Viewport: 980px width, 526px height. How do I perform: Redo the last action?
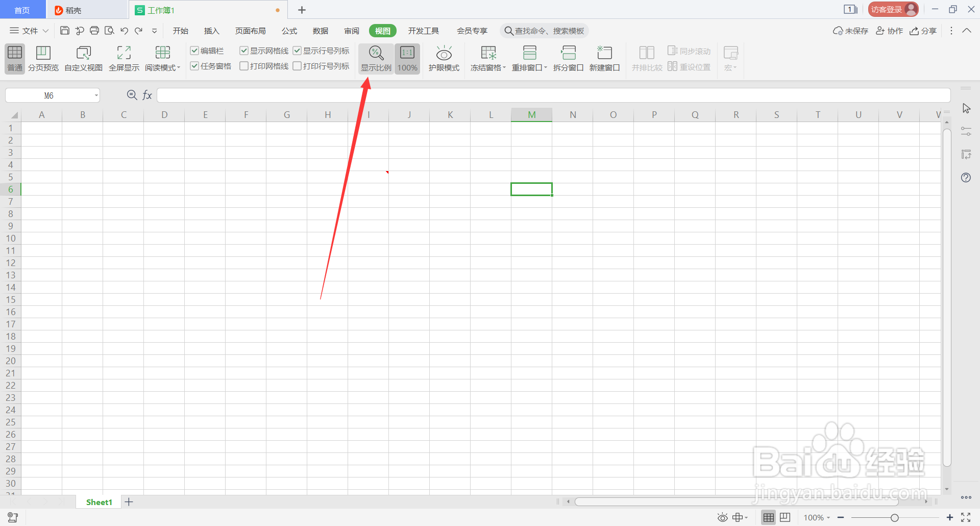pos(138,31)
